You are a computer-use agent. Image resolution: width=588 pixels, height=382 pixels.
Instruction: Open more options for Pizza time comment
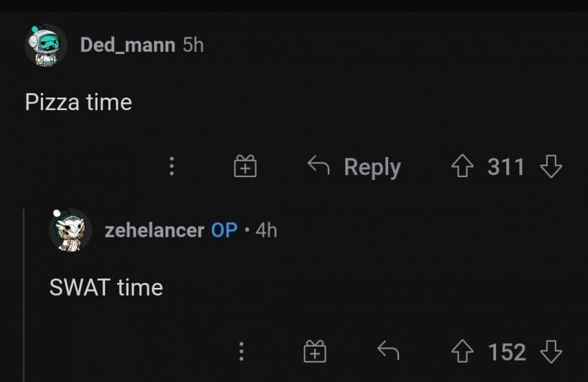(x=172, y=167)
